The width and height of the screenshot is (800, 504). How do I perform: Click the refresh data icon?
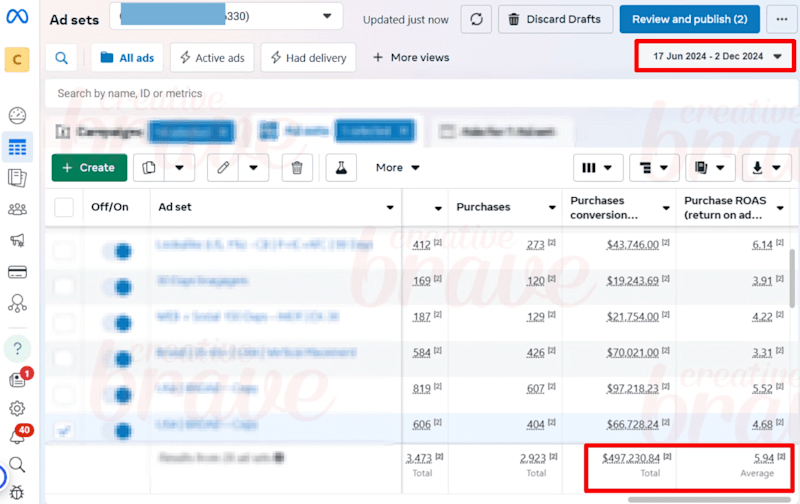click(476, 19)
